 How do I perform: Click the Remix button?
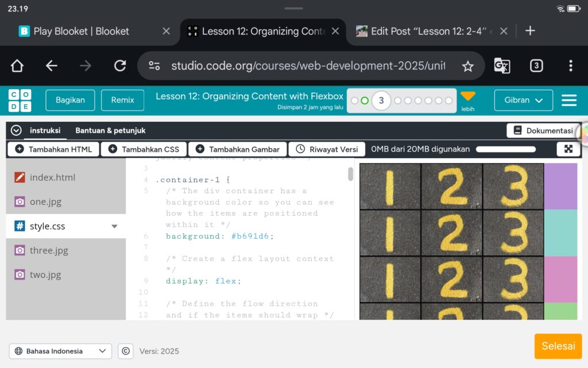point(122,100)
